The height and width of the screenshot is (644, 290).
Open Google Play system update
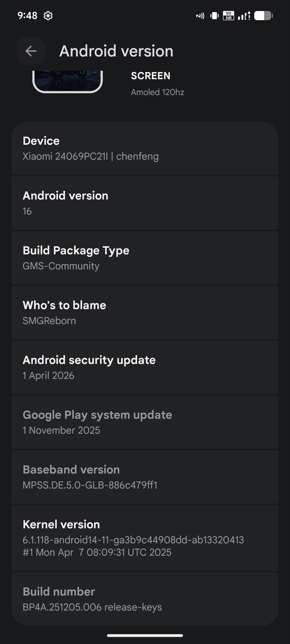tap(145, 422)
